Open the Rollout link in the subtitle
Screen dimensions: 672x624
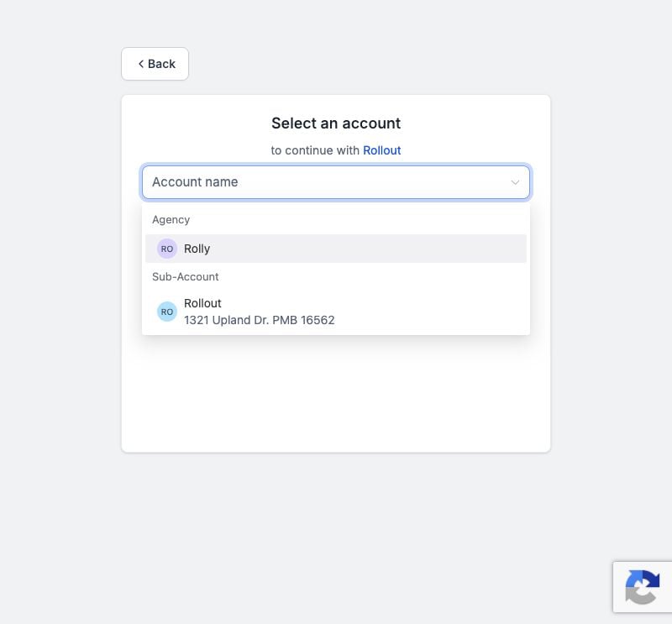pos(382,150)
